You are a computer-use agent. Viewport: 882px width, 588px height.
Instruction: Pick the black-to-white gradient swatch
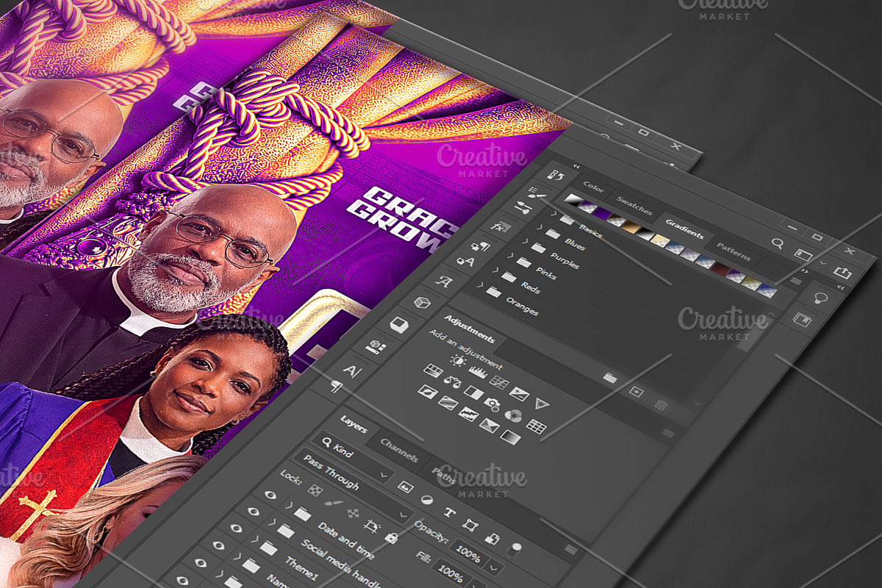(573, 199)
